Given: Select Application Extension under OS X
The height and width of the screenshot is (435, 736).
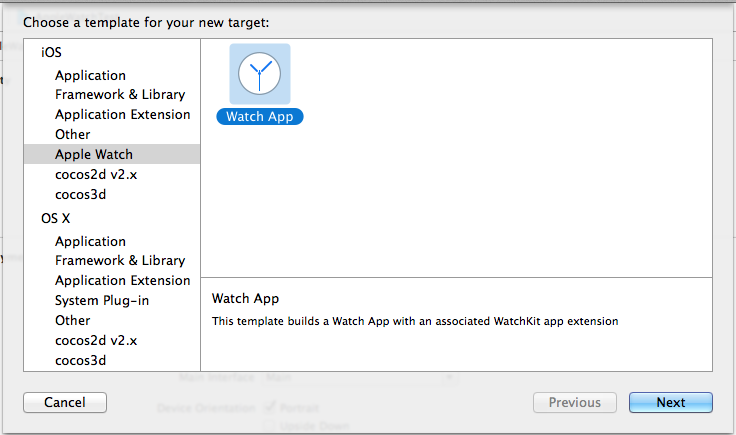Looking at the screenshot, I should (x=122, y=281).
